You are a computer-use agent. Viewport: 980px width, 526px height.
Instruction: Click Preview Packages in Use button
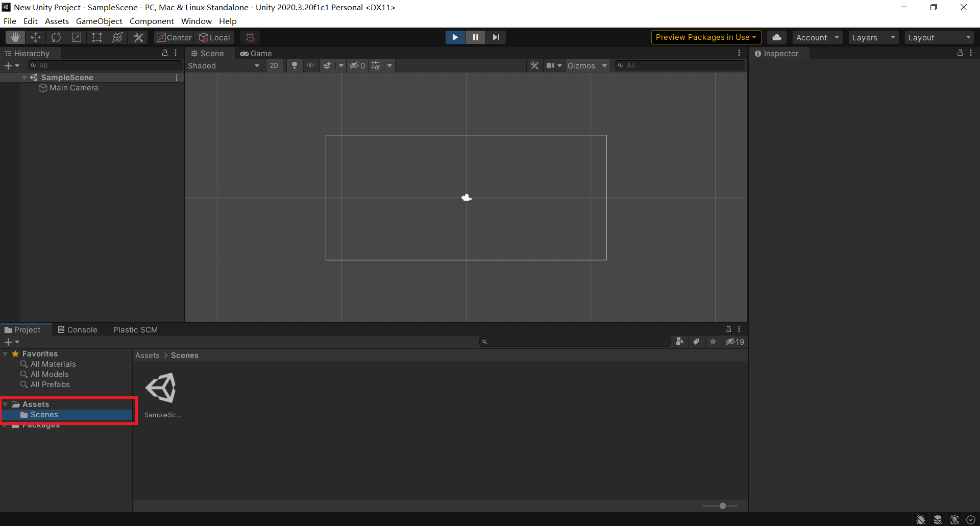click(x=706, y=37)
